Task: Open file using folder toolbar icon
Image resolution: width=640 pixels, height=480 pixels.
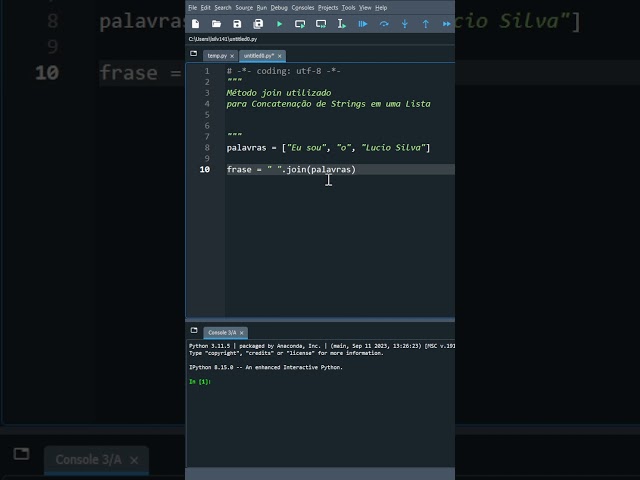Action: pyautogui.click(x=216, y=24)
